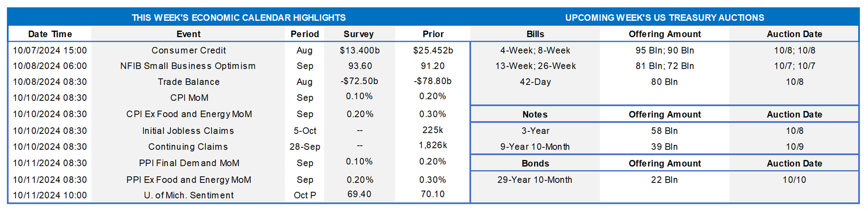The height and width of the screenshot is (212, 868).
Task: Click the US Treasury Auctions title banner
Action: click(665, 18)
